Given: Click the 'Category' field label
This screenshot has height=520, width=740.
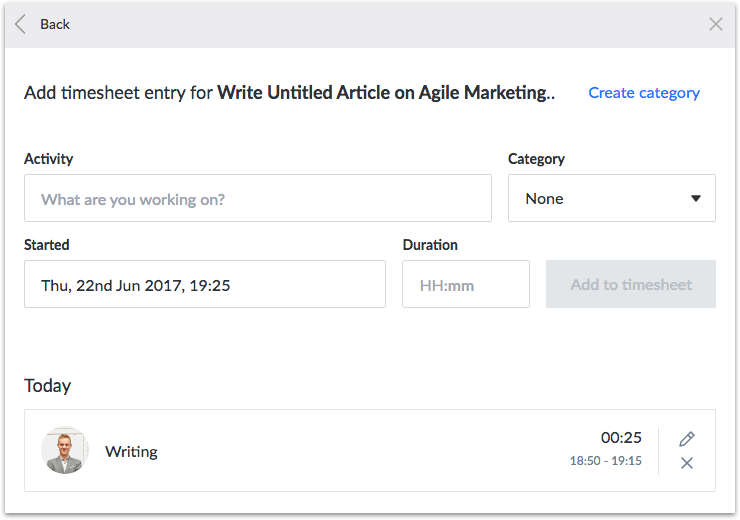Looking at the screenshot, I should pyautogui.click(x=536, y=159).
